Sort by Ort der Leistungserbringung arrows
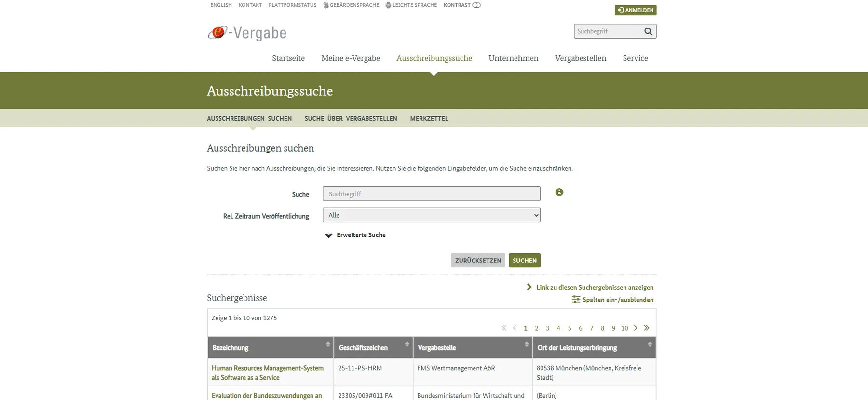 click(650, 345)
